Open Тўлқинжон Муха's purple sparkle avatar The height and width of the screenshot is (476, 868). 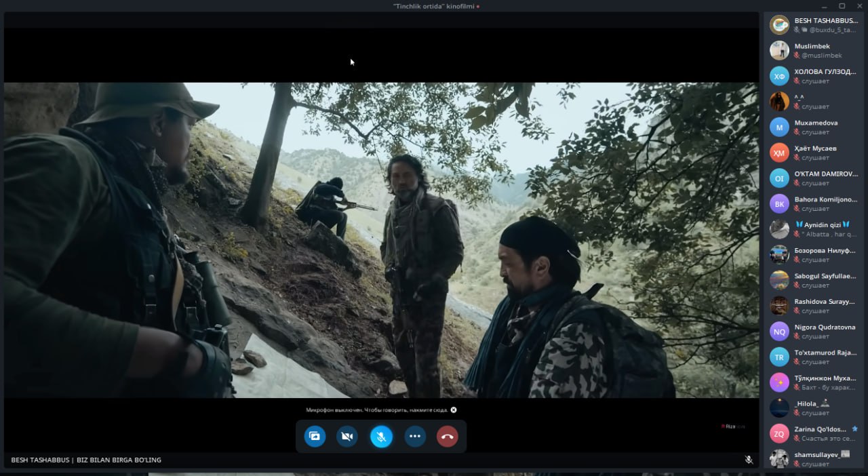coord(779,382)
